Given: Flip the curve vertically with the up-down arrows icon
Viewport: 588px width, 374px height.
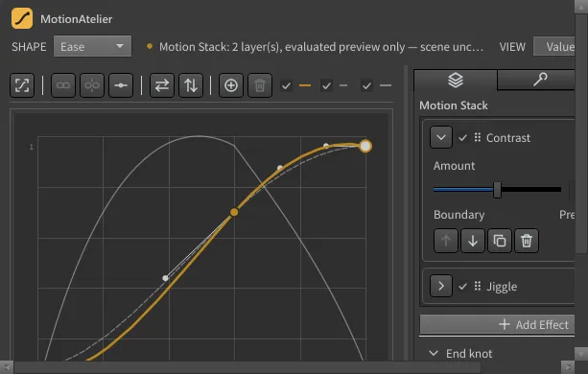Looking at the screenshot, I should click(x=191, y=85).
